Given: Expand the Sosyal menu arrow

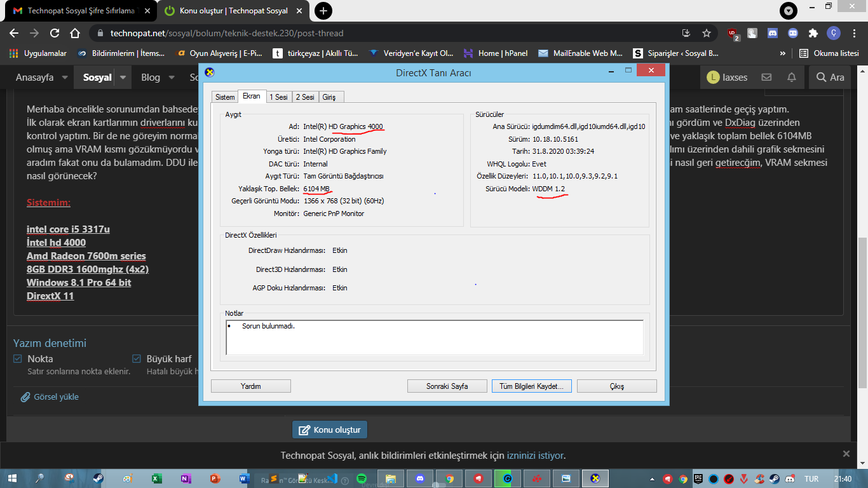Looking at the screenshot, I should (122, 78).
